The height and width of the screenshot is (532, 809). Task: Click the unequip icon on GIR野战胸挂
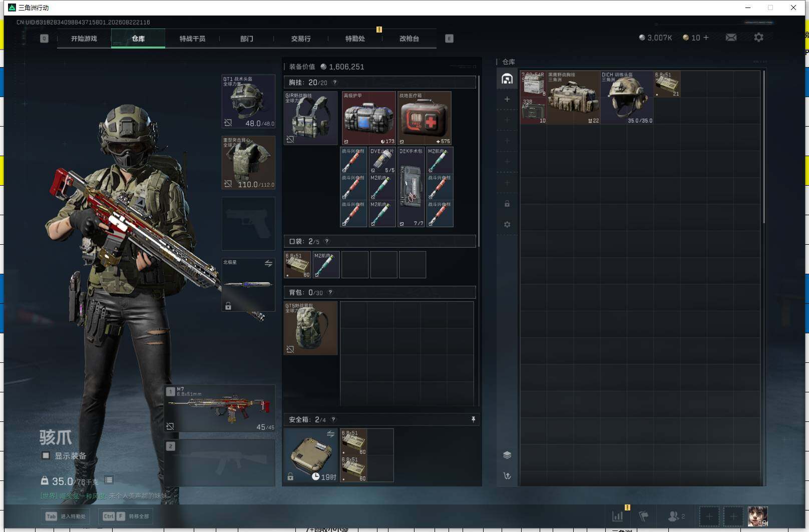click(x=290, y=139)
